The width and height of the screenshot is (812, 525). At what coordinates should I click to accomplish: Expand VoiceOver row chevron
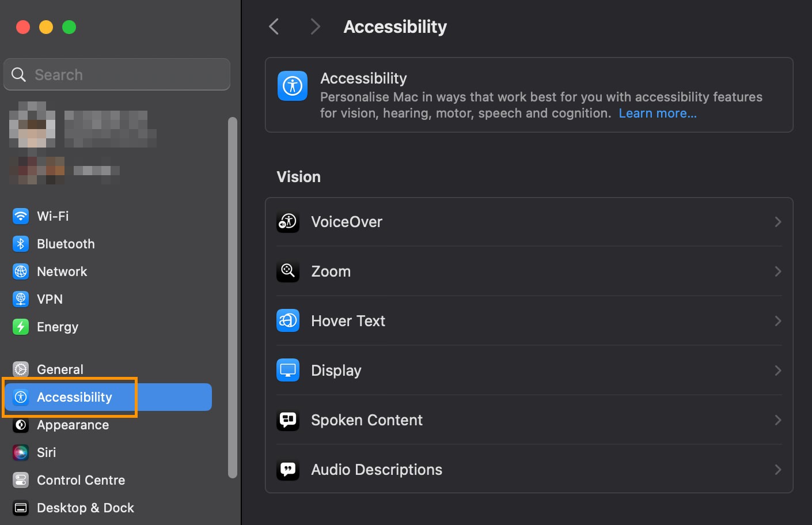point(778,222)
